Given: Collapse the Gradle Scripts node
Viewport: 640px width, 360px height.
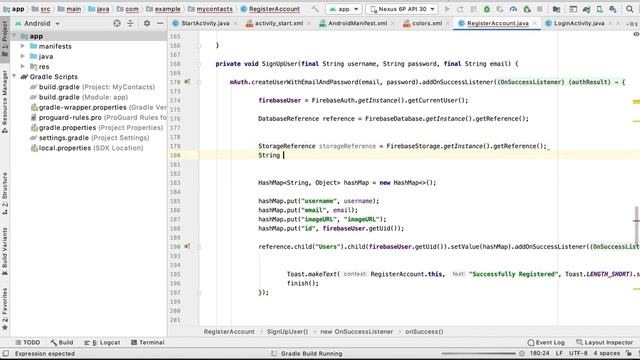Looking at the screenshot, I should [x=15, y=77].
